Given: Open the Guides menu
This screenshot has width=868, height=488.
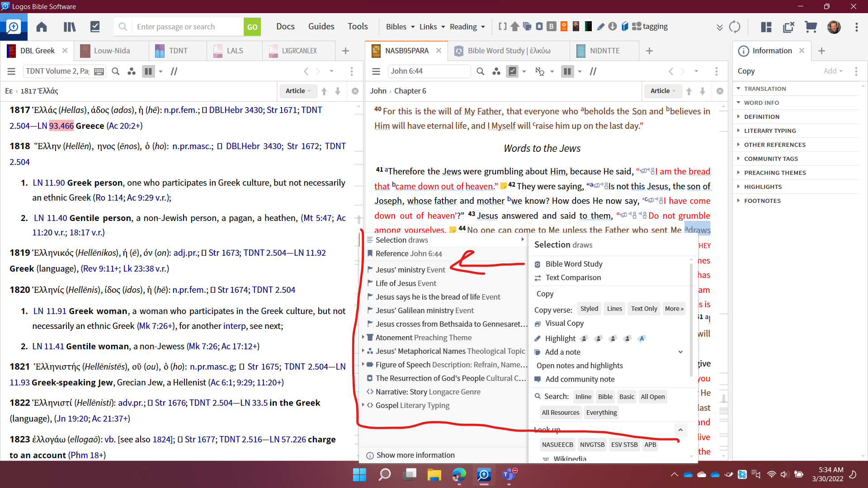Looking at the screenshot, I should pyautogui.click(x=321, y=26).
